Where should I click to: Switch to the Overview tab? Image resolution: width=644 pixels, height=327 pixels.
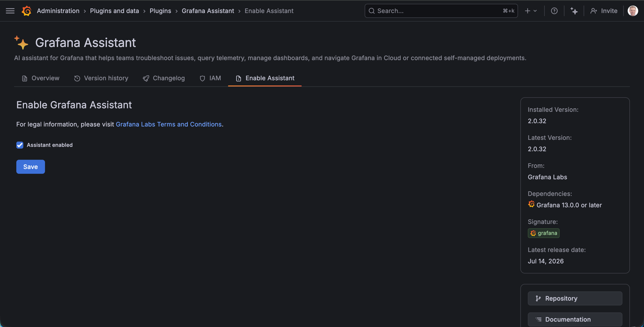click(41, 78)
